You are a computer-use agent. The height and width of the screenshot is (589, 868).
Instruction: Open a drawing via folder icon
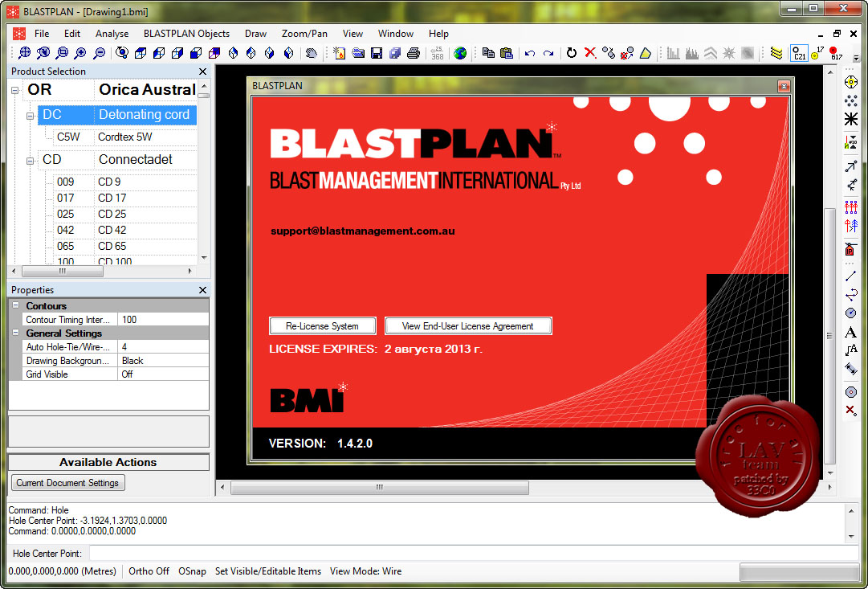(358, 53)
